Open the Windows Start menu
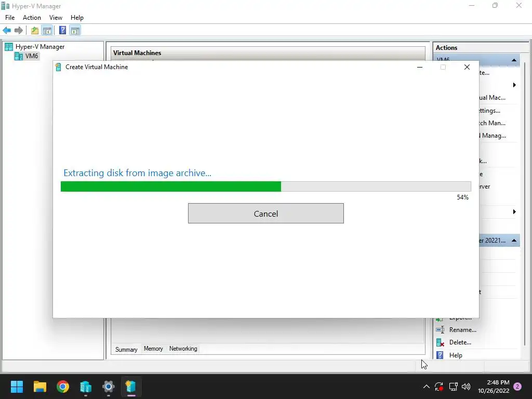532x399 pixels. coord(17,387)
